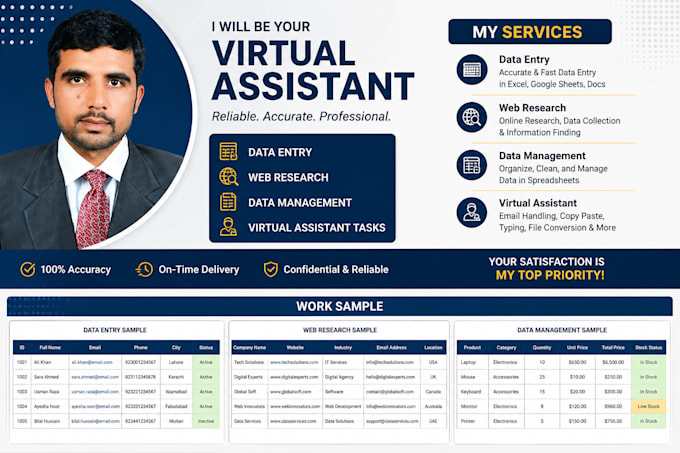Click the '100% Accuracy' text
The width and height of the screenshot is (680, 453).
coord(75,270)
